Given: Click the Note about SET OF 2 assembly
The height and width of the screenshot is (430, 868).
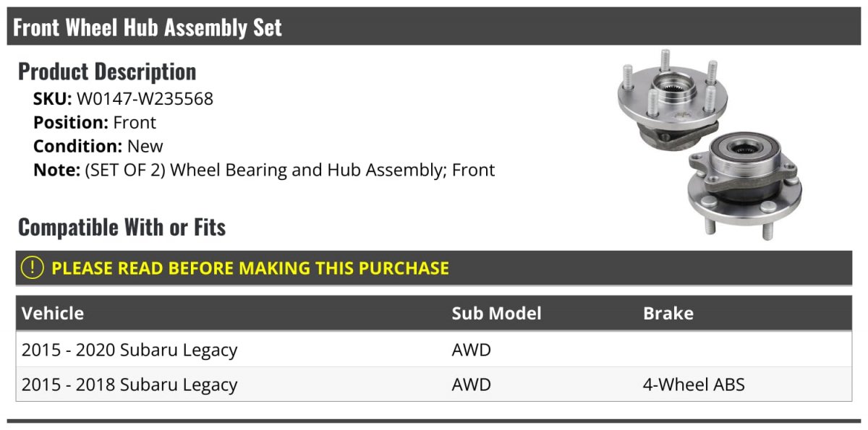Looking at the screenshot, I should (264, 171).
